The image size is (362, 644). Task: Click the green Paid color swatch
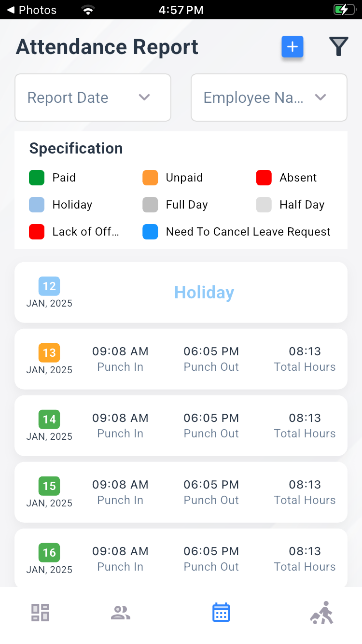(x=37, y=178)
